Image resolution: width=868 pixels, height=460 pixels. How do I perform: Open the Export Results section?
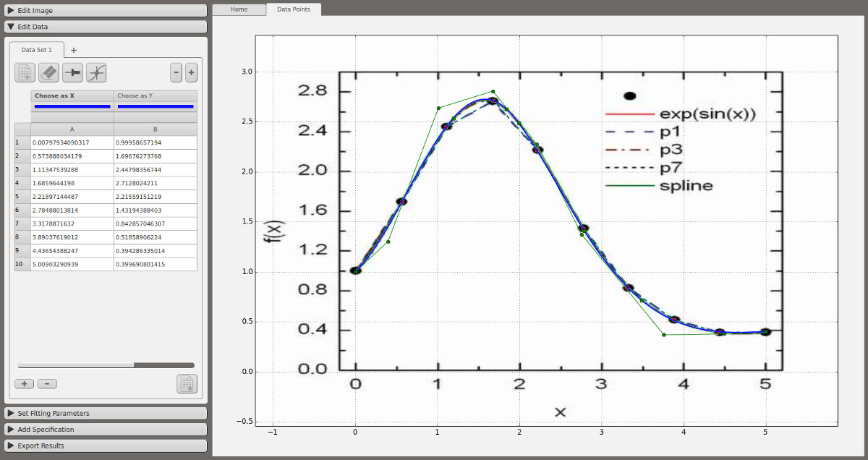pos(106,446)
